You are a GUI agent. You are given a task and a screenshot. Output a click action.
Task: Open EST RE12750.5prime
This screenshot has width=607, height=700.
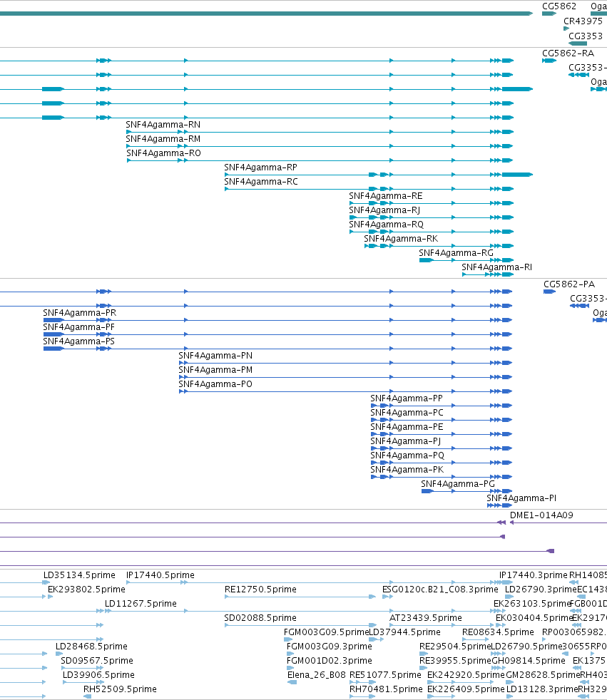(x=260, y=590)
